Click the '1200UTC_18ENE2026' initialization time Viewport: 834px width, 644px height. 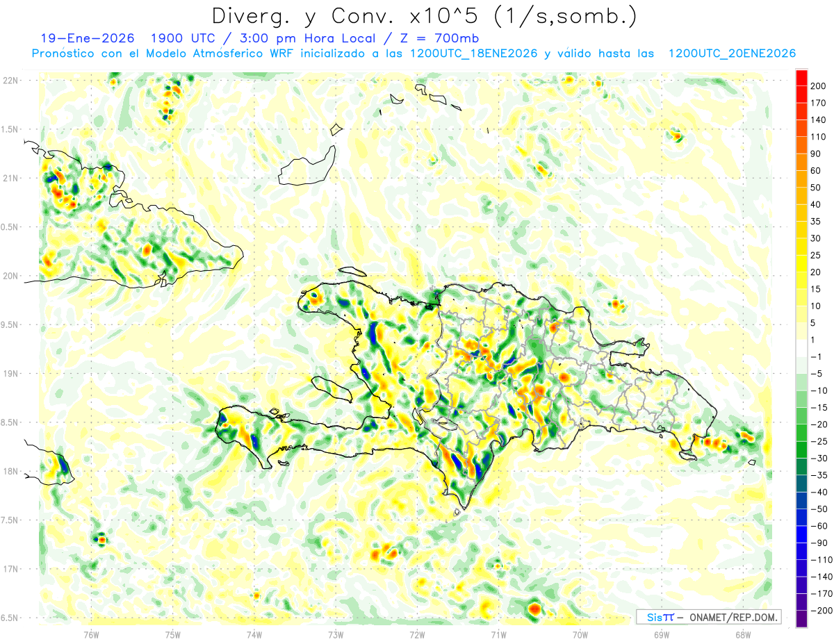click(474, 53)
